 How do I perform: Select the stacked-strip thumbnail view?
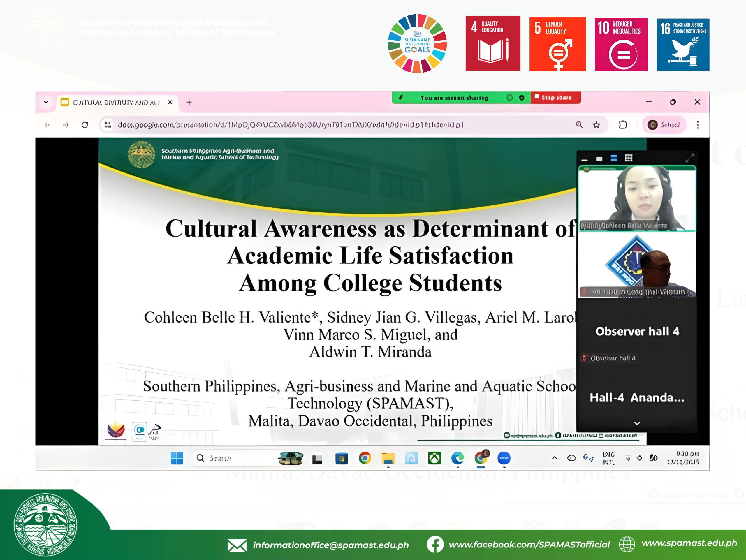click(x=614, y=158)
